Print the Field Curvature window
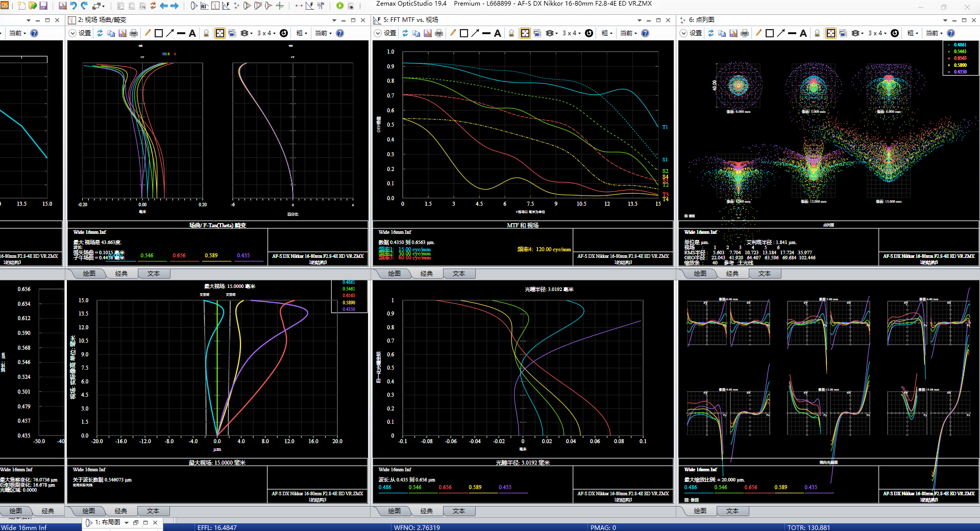 tap(134, 33)
